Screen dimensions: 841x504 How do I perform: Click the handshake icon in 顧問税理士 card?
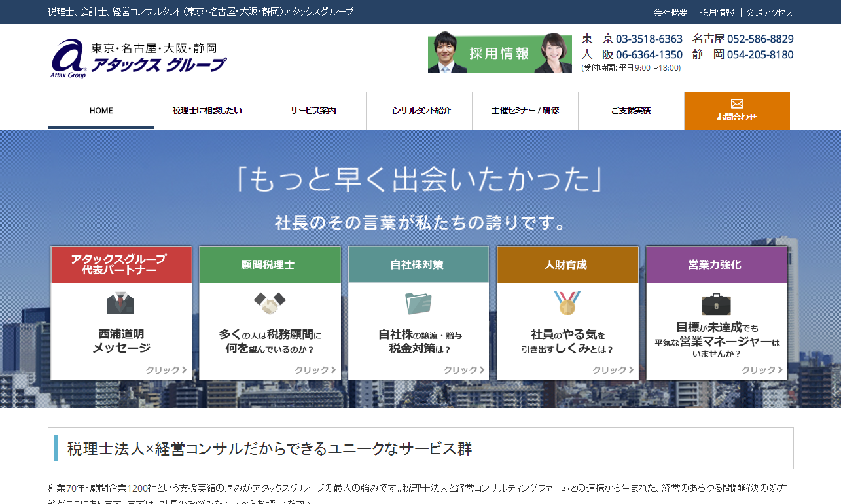[x=270, y=303]
